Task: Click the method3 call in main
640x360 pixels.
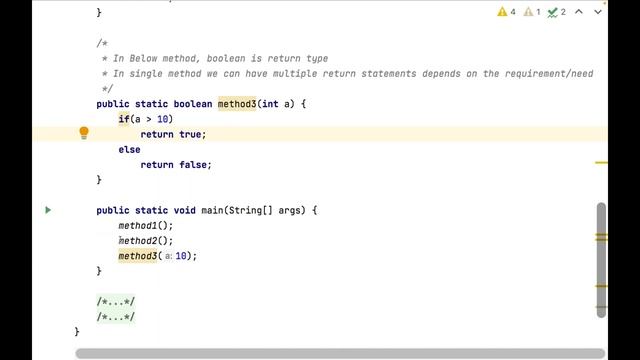Action: [x=138, y=256]
